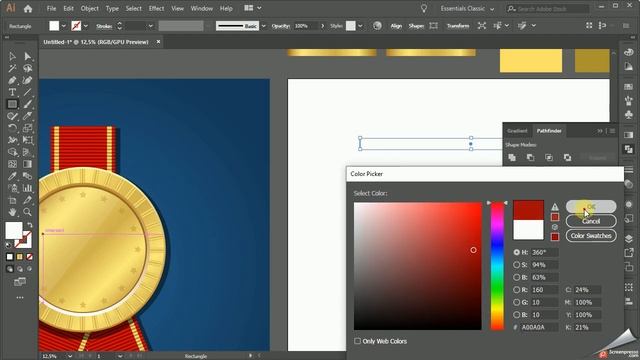Click the Shape button in control bar
The width and height of the screenshot is (640, 360).
coord(416,26)
